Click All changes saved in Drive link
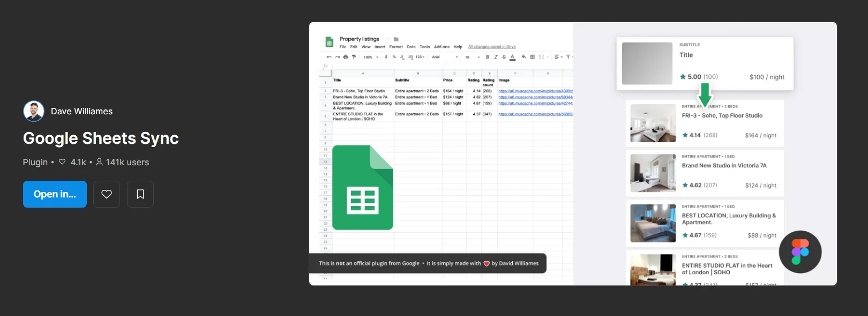The height and width of the screenshot is (316, 868). tap(492, 47)
